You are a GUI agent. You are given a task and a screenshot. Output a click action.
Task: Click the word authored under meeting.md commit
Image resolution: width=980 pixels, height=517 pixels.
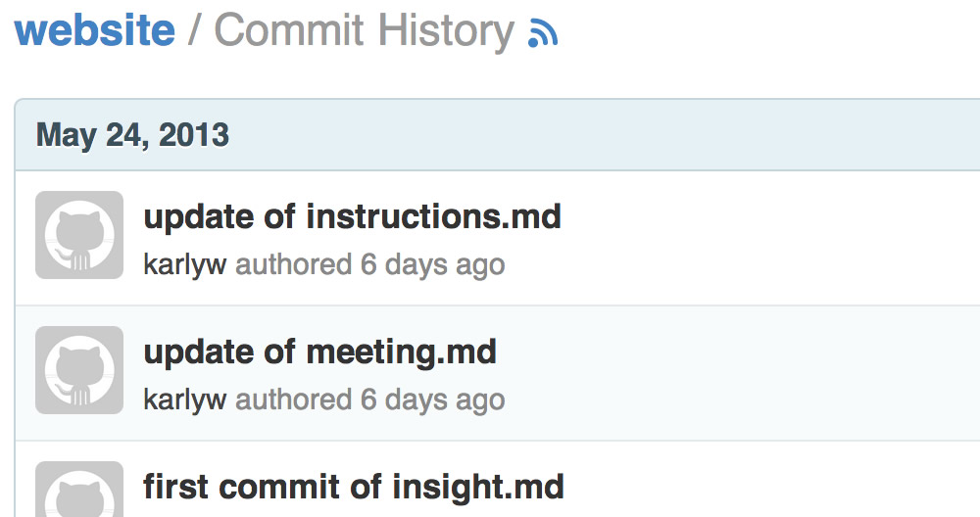pos(293,399)
